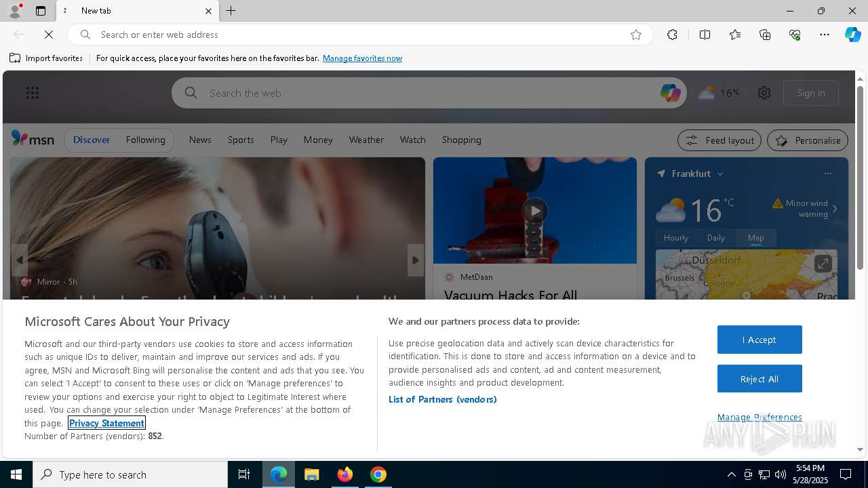The width and height of the screenshot is (868, 488).
Task: Click the address bar field
Action: click(359, 35)
